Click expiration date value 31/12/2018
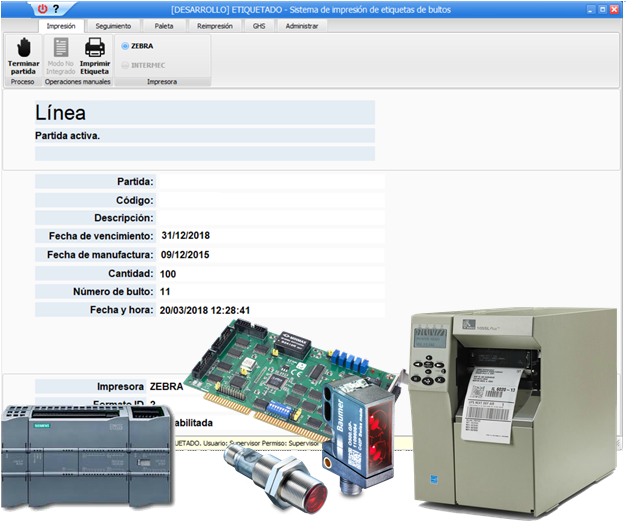 (185, 236)
